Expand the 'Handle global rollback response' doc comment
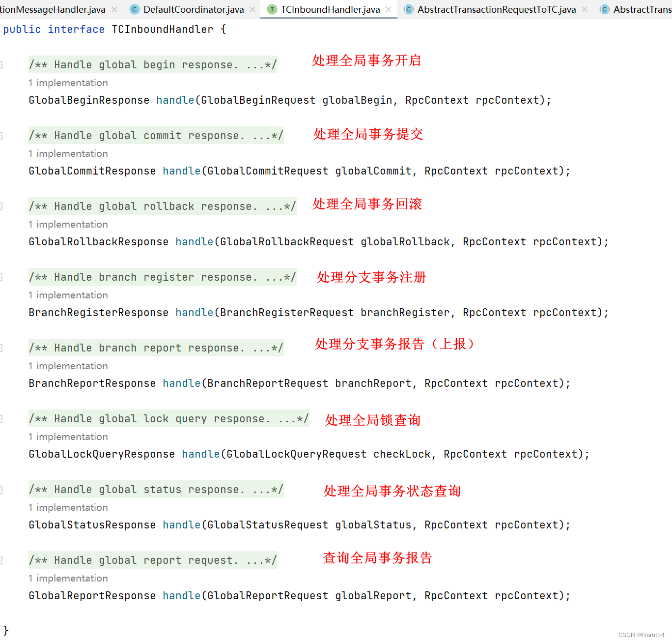The height and width of the screenshot is (642, 672). point(162,206)
